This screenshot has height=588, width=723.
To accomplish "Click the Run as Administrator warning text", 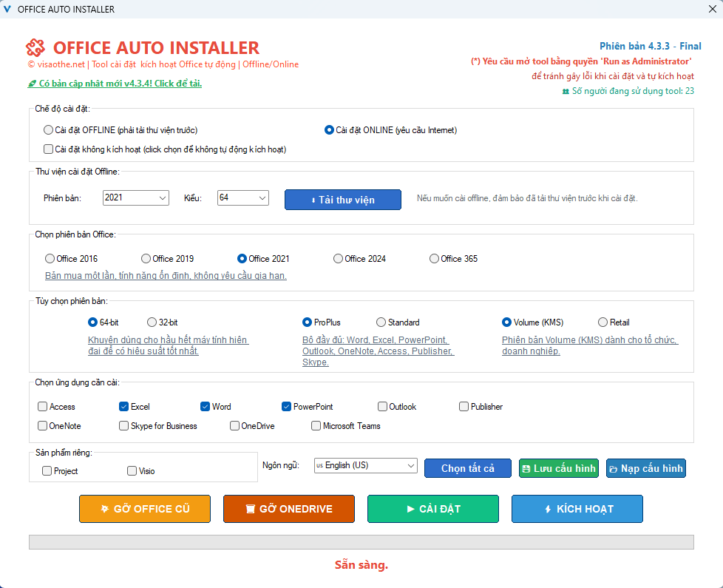I will tap(581, 61).
